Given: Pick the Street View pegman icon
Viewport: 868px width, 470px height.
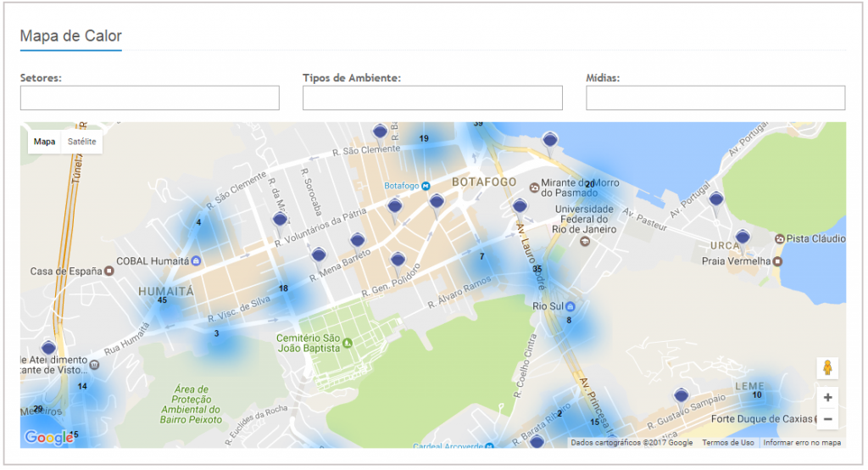Looking at the screenshot, I should click(827, 368).
